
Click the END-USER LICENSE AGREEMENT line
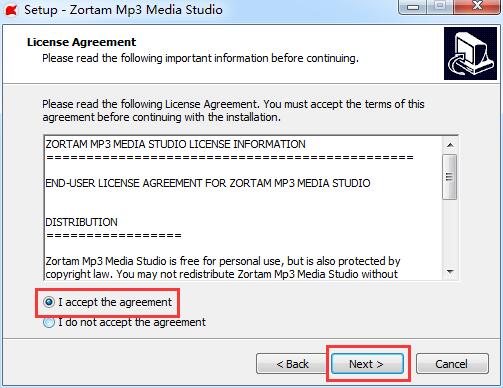pos(208,183)
